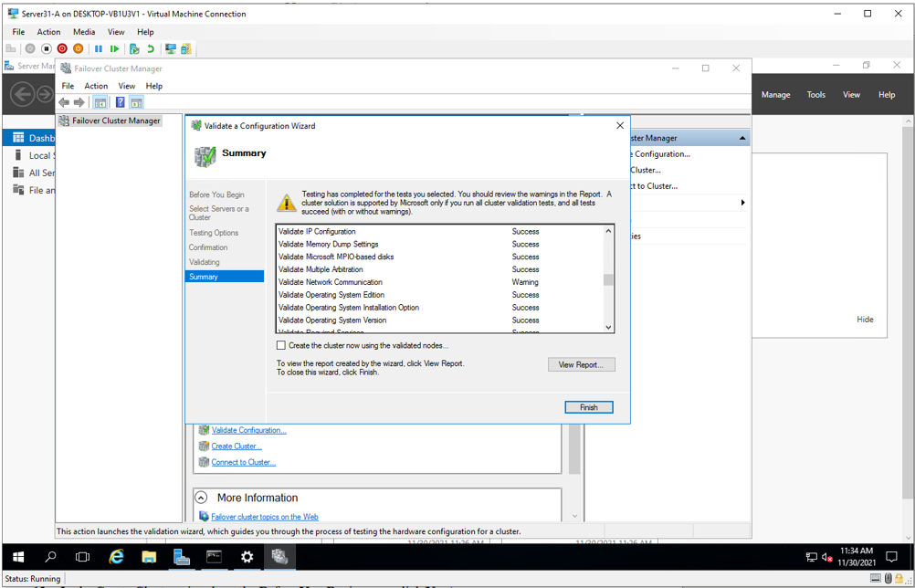Open File menu of Virtual Machine Connection
The image size is (915, 588).
click(x=18, y=32)
